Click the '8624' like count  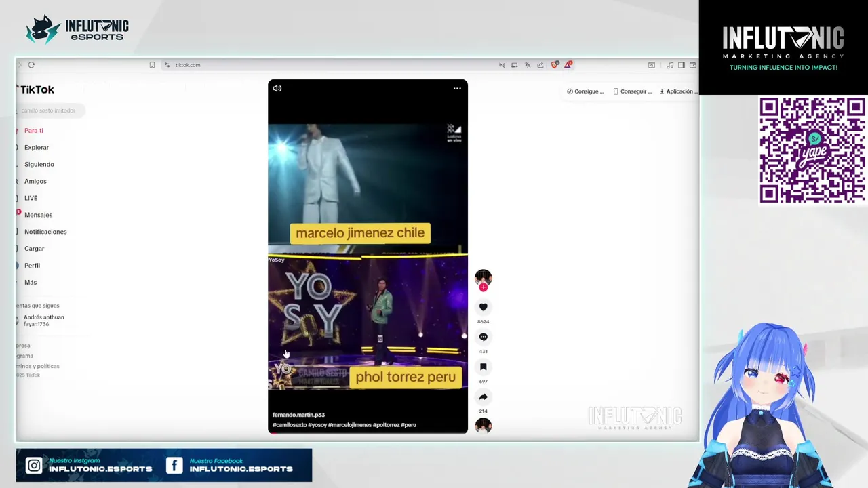coord(483,321)
